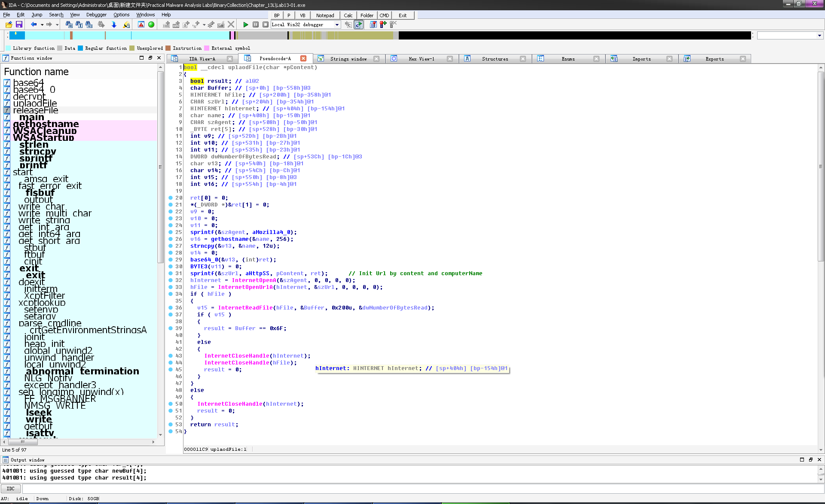Click the Notepad button

[325, 15]
